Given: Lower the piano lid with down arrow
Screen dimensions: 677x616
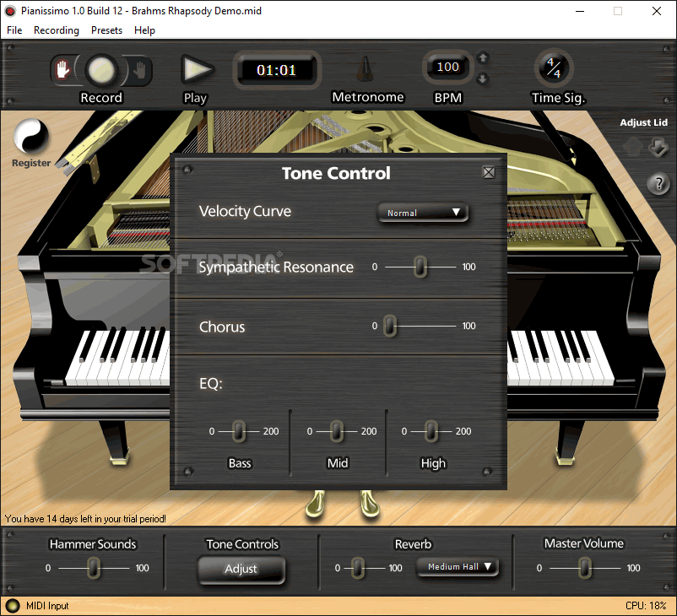Looking at the screenshot, I should pos(658,148).
